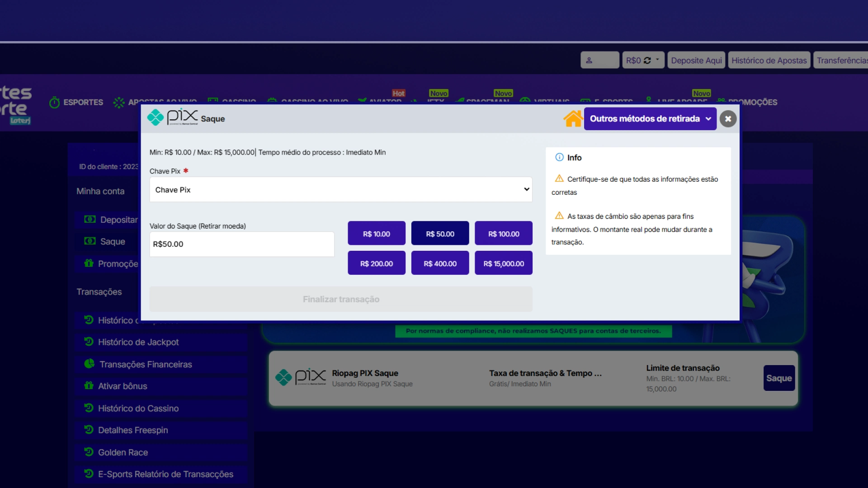868x488 pixels.
Task: Click the exchange-rate warning triangle icon
Action: click(x=559, y=215)
